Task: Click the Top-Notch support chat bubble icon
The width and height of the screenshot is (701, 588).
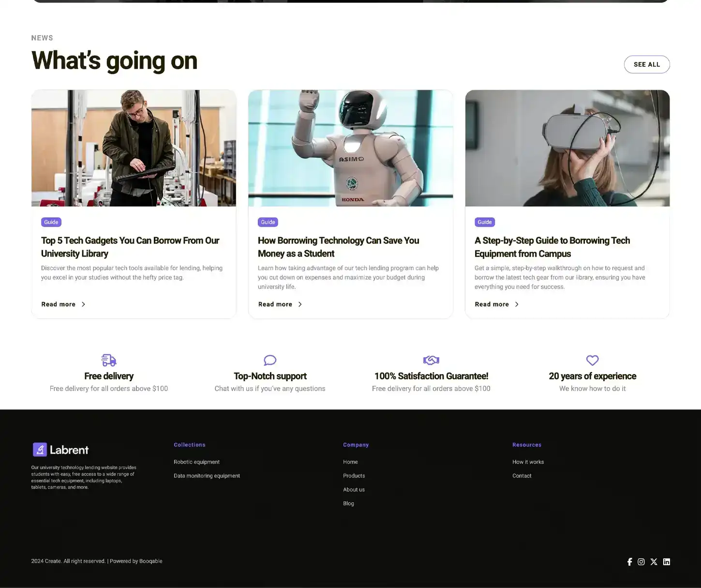Action: coord(270,360)
